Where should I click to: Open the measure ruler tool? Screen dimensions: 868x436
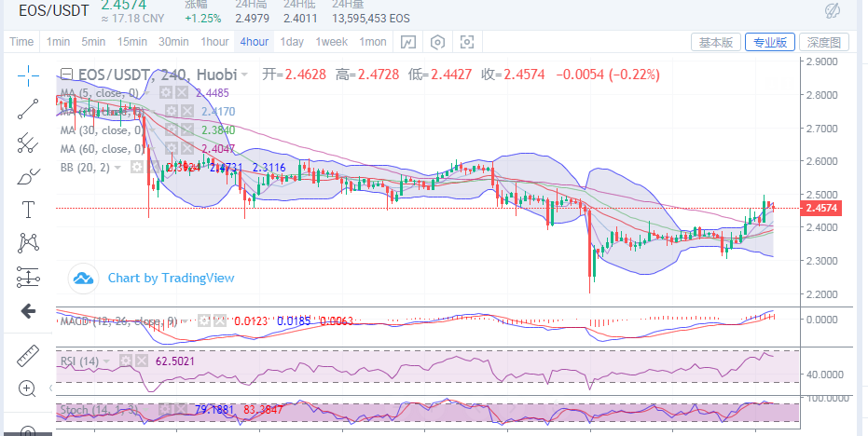tap(28, 355)
